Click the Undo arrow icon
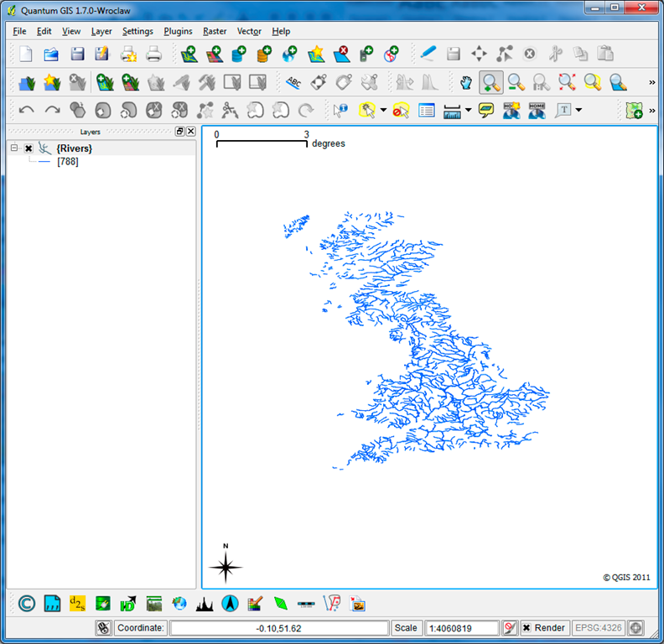Image resolution: width=664 pixels, height=644 pixels. [27, 111]
